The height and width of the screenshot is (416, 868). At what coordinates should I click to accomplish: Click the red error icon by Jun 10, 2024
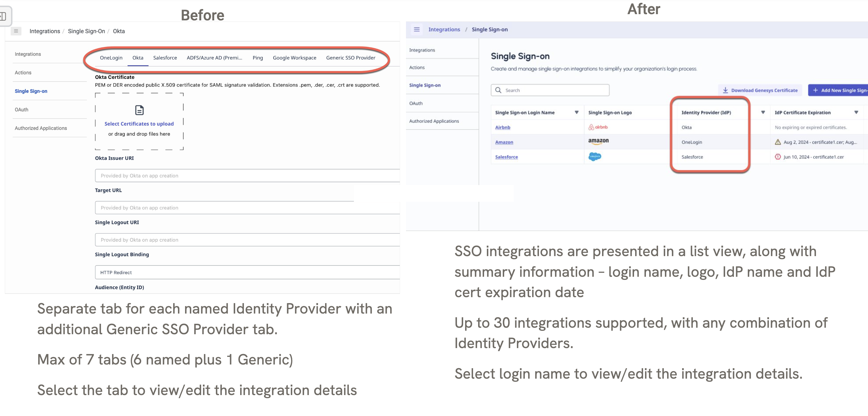pyautogui.click(x=778, y=157)
